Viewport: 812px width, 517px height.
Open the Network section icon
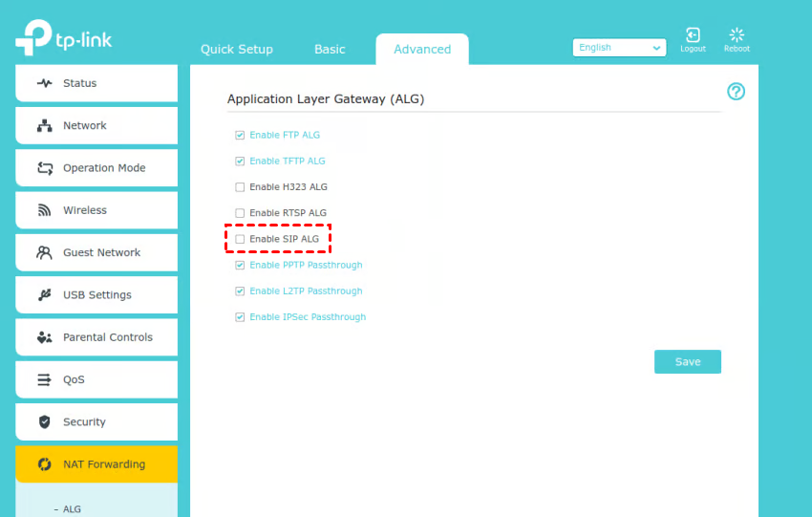[44, 126]
